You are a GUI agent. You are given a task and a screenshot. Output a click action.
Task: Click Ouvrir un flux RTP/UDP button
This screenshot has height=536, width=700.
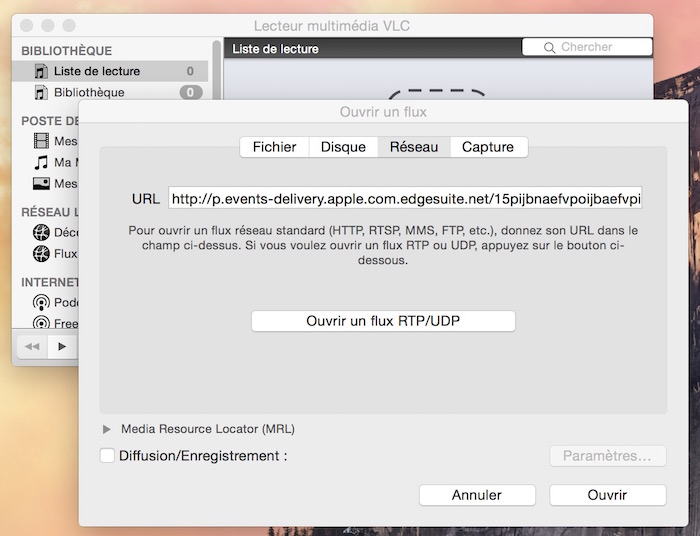[383, 321]
